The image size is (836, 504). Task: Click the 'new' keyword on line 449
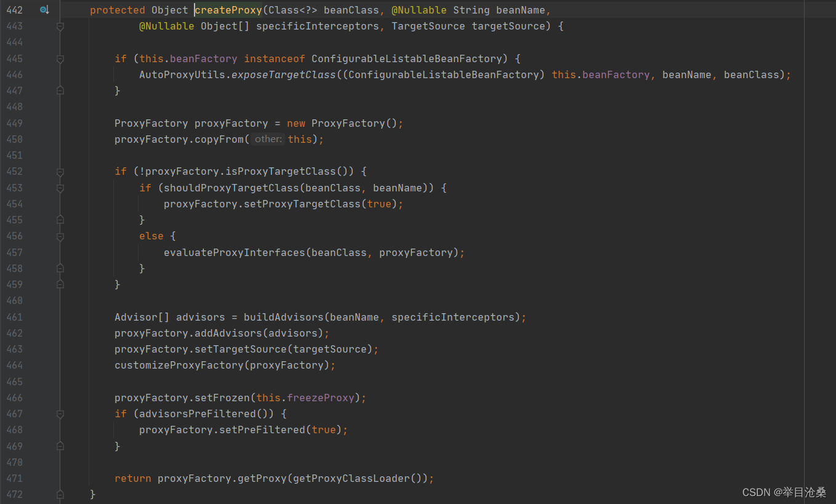click(x=296, y=123)
